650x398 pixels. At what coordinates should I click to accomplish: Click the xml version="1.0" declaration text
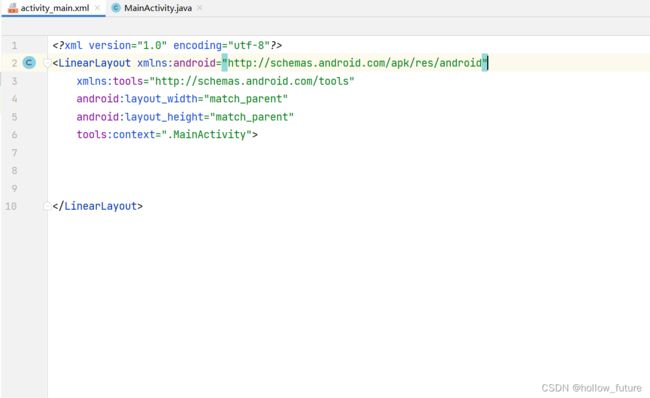click(116, 45)
